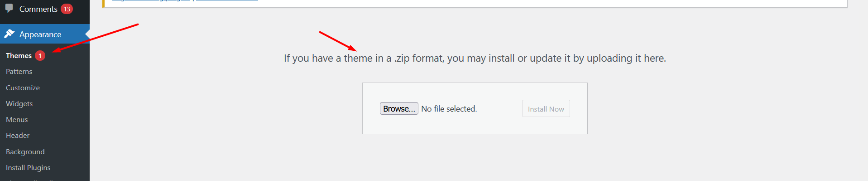Click the Comments speech bubble icon

pos(9,8)
